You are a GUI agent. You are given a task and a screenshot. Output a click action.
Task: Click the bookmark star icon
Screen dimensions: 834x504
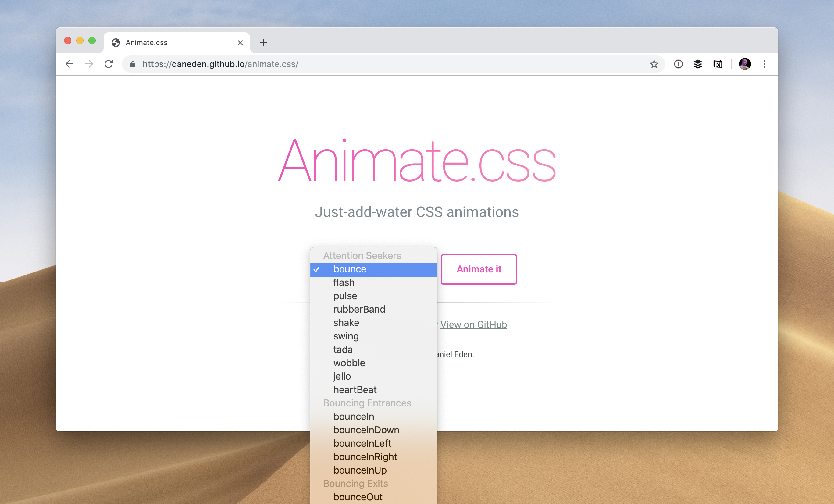coord(654,64)
